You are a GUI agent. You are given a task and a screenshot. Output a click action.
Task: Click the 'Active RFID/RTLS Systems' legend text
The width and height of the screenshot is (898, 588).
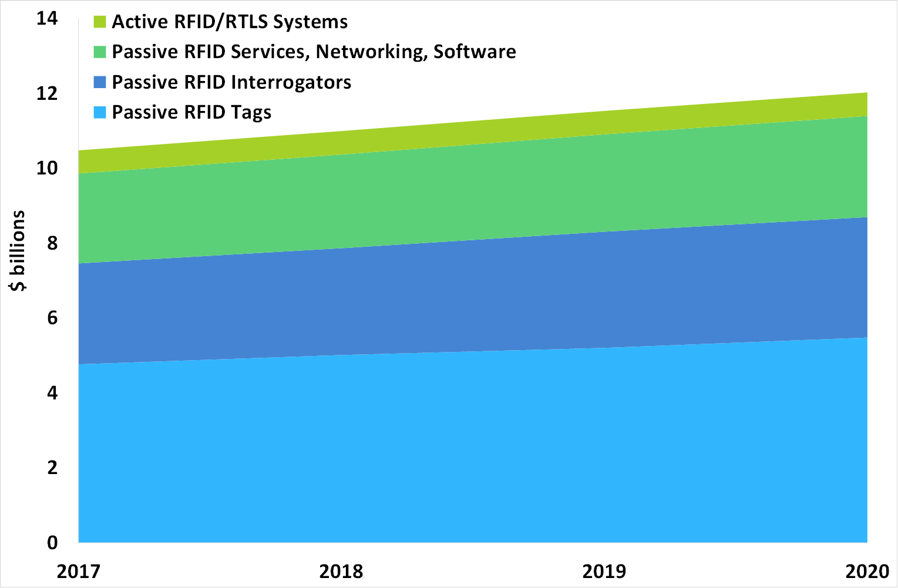(x=230, y=22)
